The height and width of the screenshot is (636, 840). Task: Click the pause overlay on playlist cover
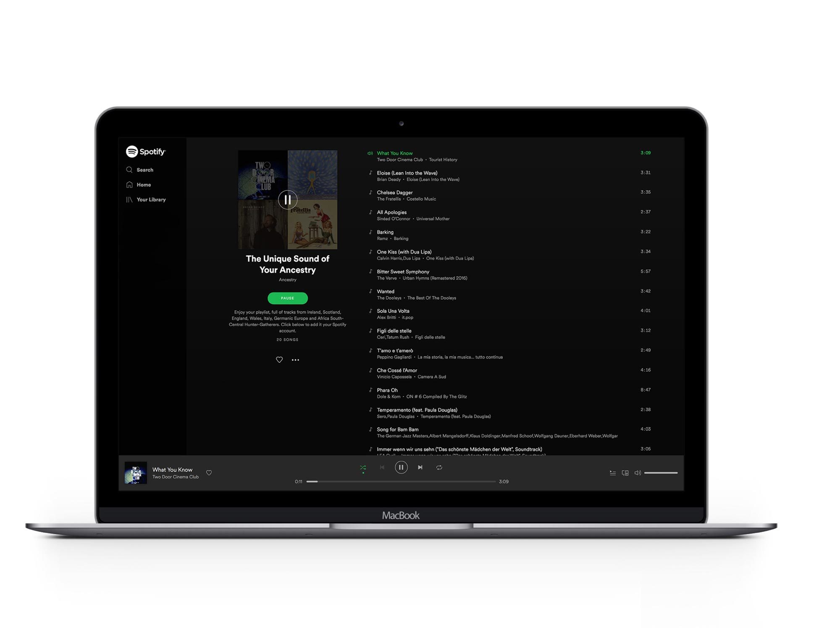(288, 200)
